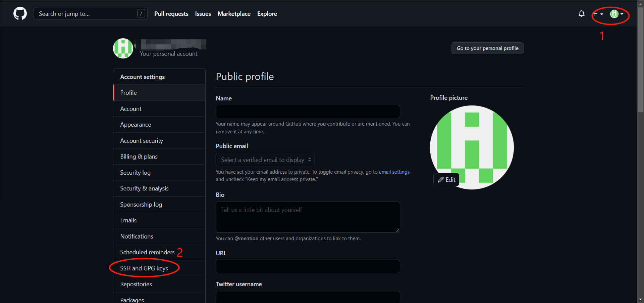The image size is (644, 303).
Task: Click the Name input field
Action: point(308,112)
